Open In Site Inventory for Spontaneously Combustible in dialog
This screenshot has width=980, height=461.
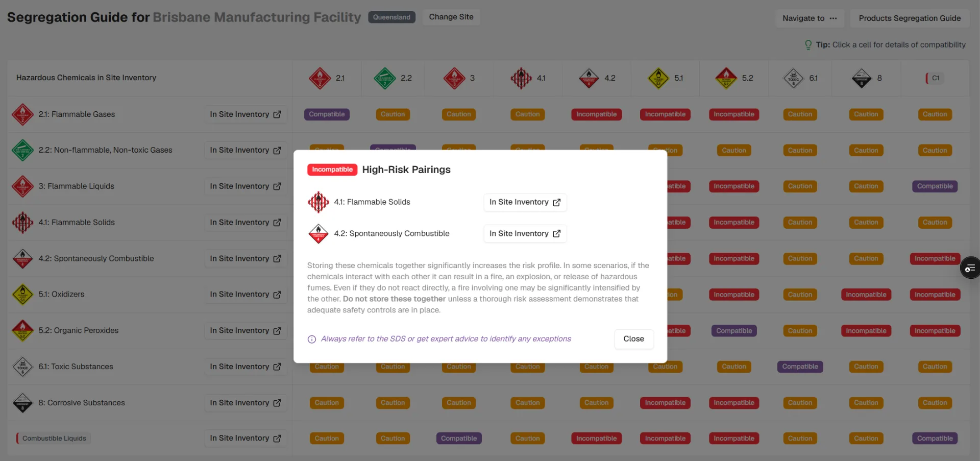pyautogui.click(x=525, y=234)
